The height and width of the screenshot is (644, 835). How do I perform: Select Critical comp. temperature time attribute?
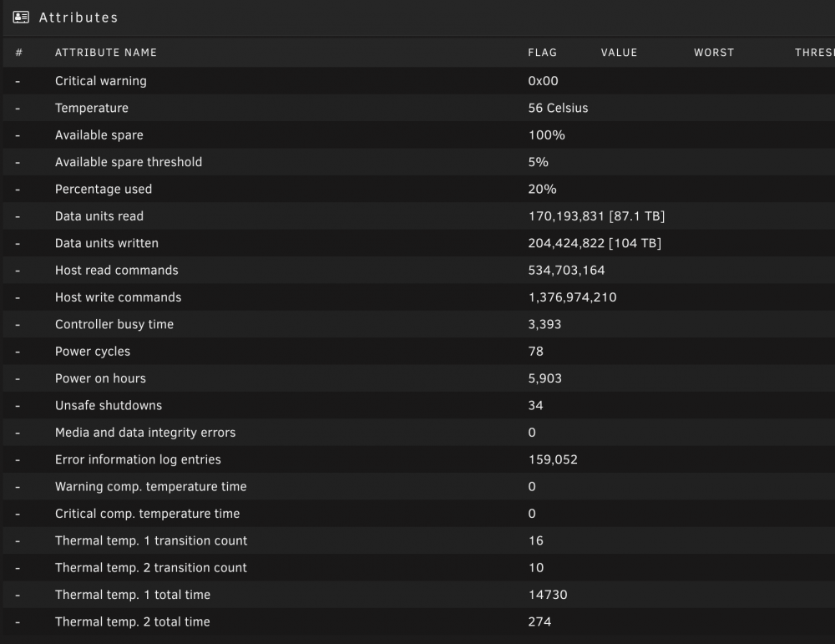pos(147,514)
